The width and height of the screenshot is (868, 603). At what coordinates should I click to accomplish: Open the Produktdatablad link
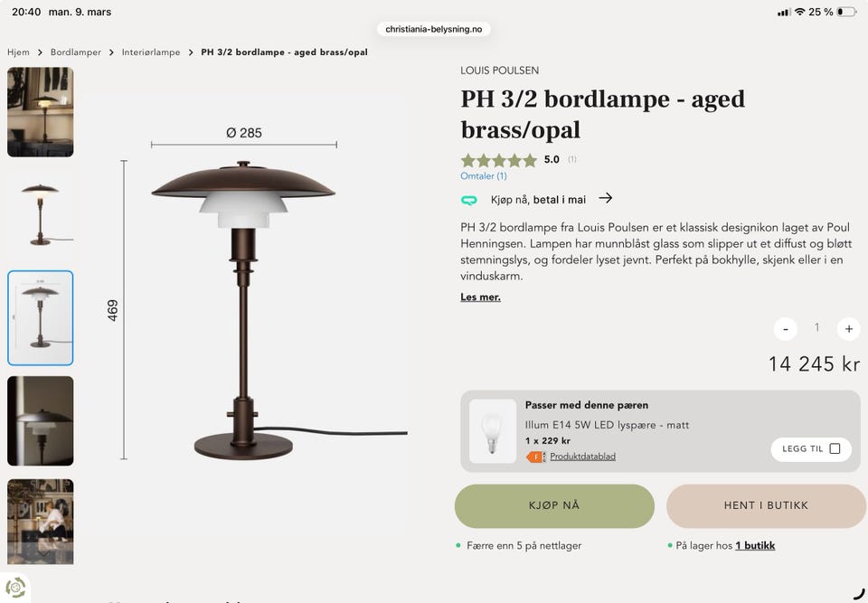[x=582, y=457]
